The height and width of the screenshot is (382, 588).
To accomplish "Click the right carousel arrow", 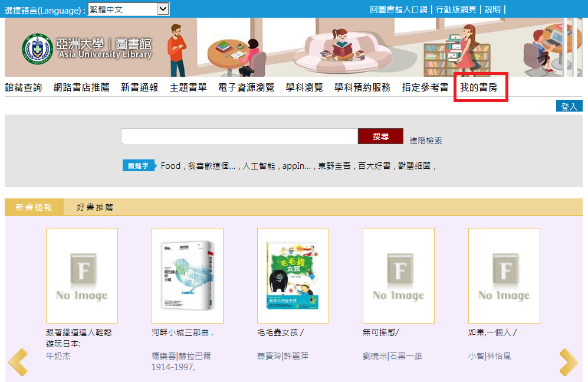I will pyautogui.click(x=569, y=362).
